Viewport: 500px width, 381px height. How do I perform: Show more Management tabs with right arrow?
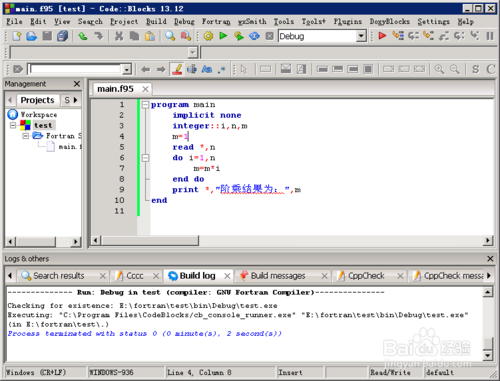coord(76,100)
